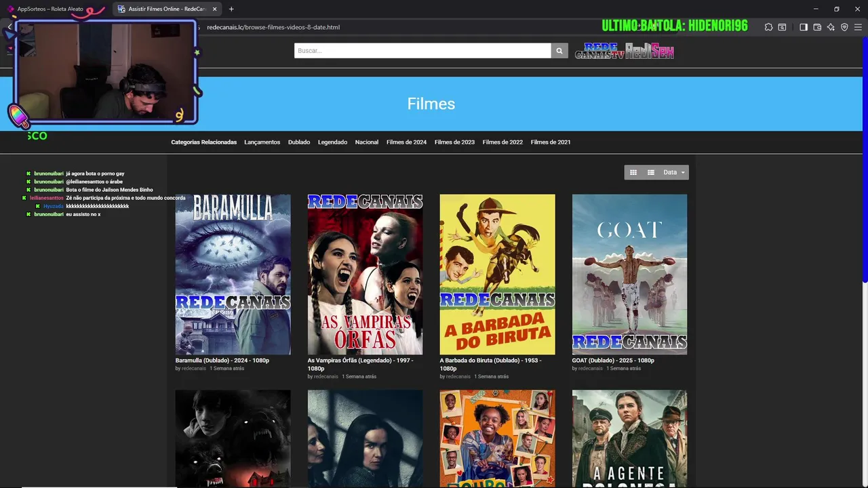
Task: Open Filmes de 2023 category
Action: tap(454, 142)
